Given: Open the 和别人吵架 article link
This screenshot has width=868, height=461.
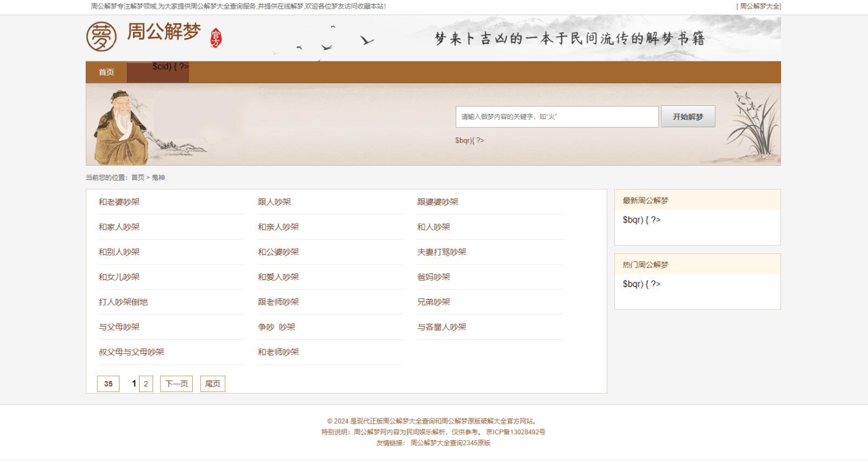Looking at the screenshot, I should (119, 252).
